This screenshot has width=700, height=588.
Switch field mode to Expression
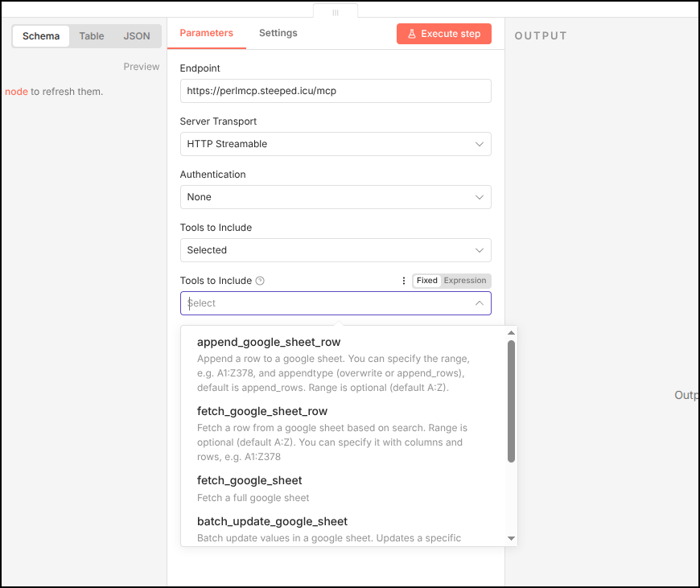[465, 281]
